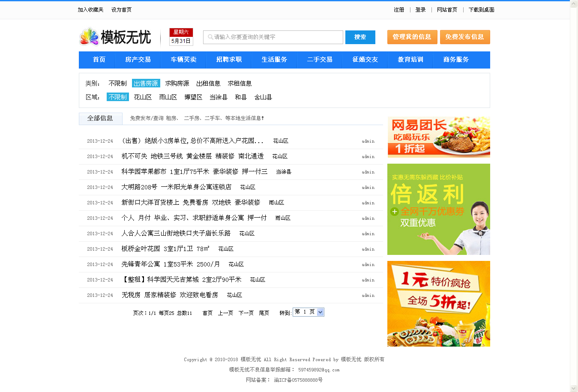
Task: Filter listings by 花山区 district
Action: pyautogui.click(x=143, y=97)
